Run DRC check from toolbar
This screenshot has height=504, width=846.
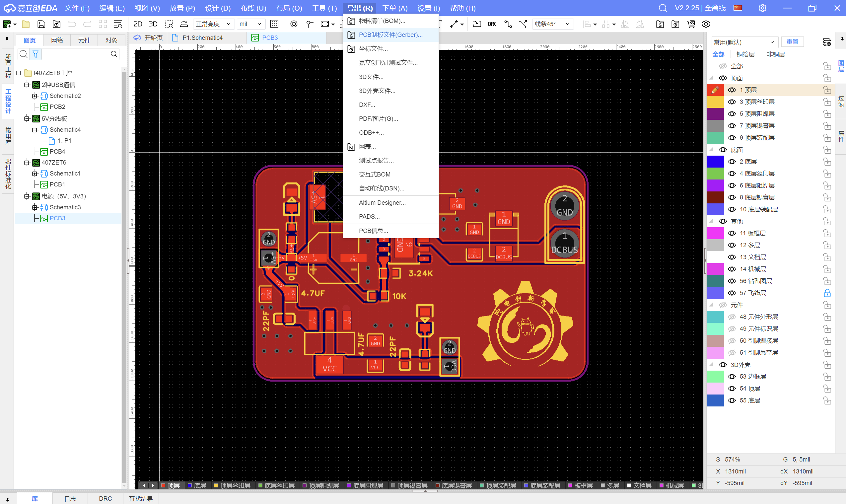point(492,24)
